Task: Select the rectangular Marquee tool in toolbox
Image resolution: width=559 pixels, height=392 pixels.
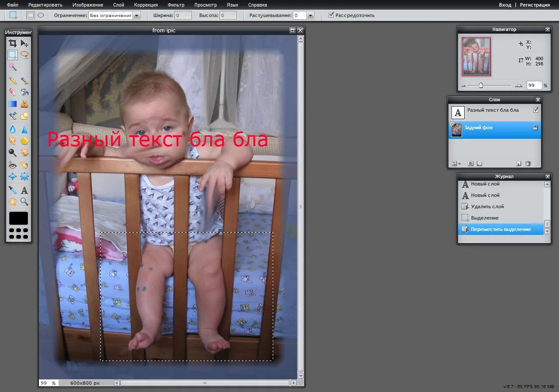Action: 13,55
